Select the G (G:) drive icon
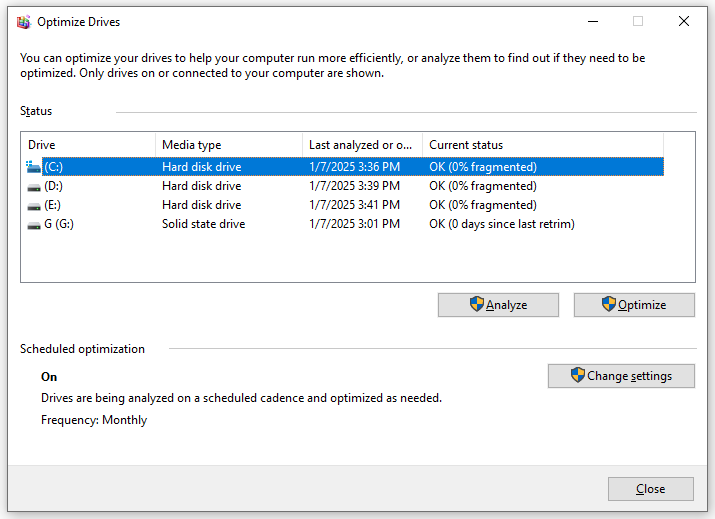The image size is (715, 519). point(34,225)
